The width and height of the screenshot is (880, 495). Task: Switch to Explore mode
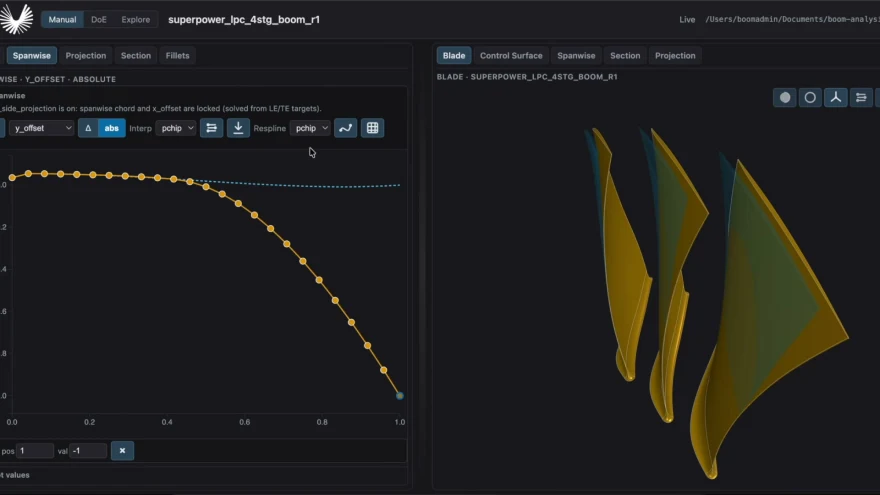pos(136,19)
